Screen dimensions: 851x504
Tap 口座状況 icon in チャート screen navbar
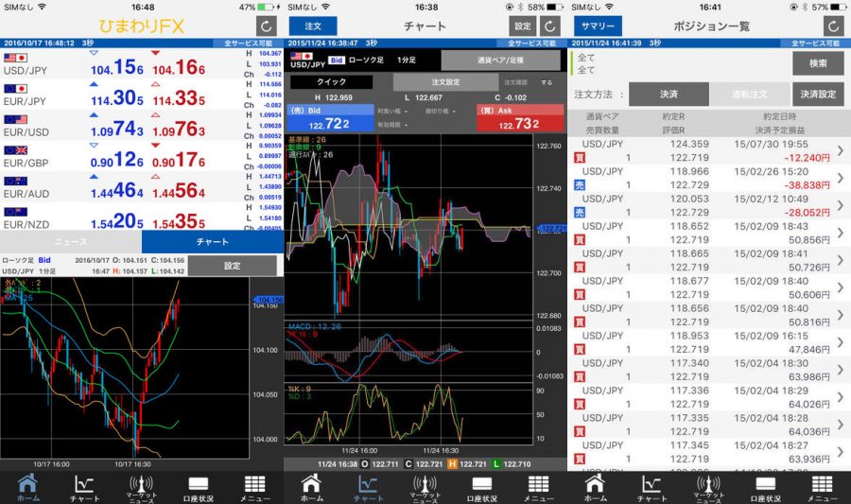[x=481, y=488]
